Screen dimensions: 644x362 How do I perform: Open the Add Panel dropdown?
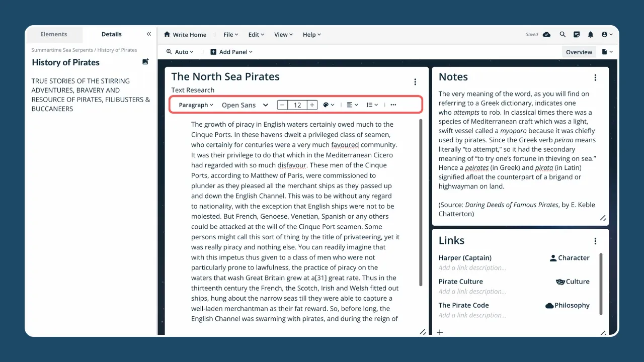231,52
